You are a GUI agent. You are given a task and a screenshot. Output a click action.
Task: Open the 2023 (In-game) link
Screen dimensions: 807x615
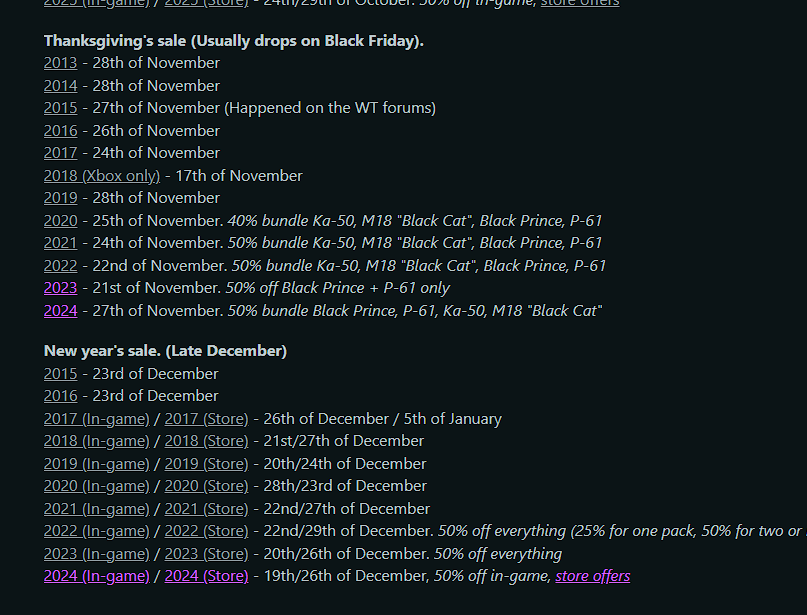(x=96, y=554)
